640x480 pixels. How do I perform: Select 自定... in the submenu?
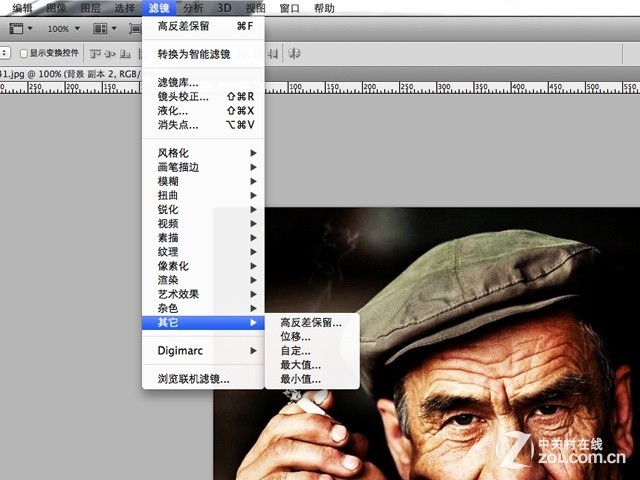tap(312, 351)
